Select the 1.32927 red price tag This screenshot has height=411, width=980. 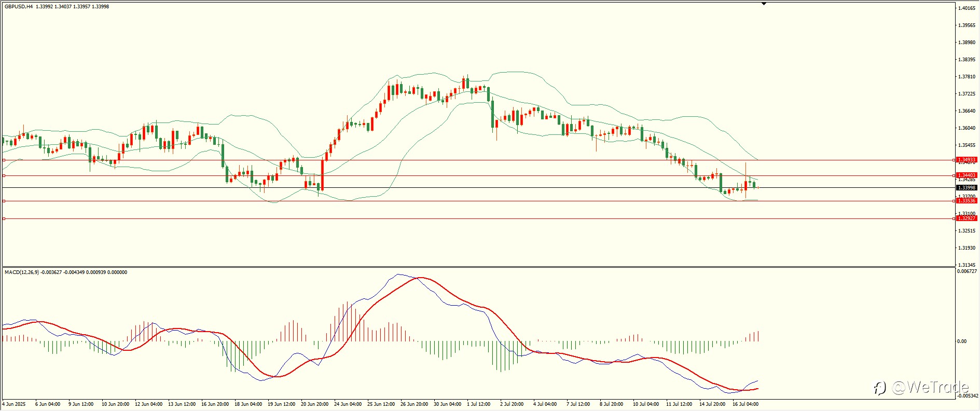(967, 218)
